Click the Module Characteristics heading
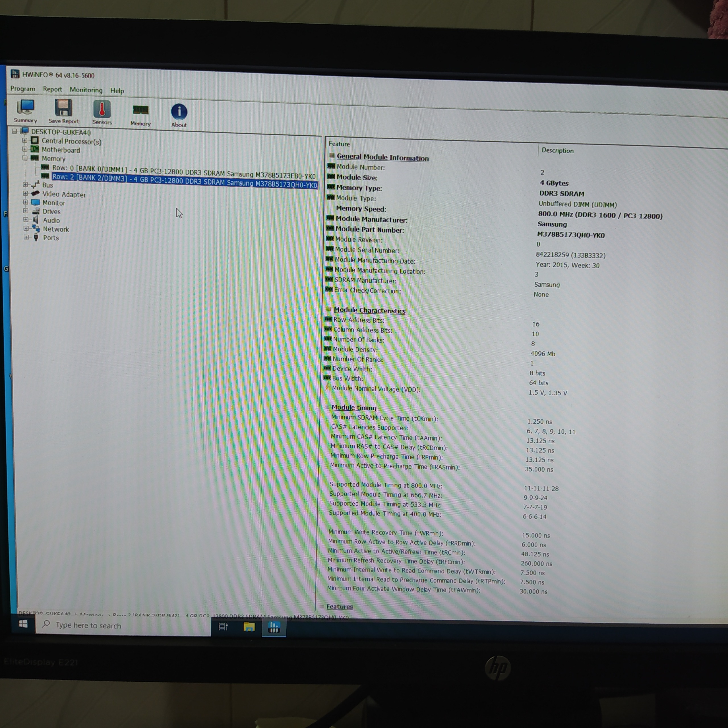Viewport: 728px width, 728px height. [369, 311]
